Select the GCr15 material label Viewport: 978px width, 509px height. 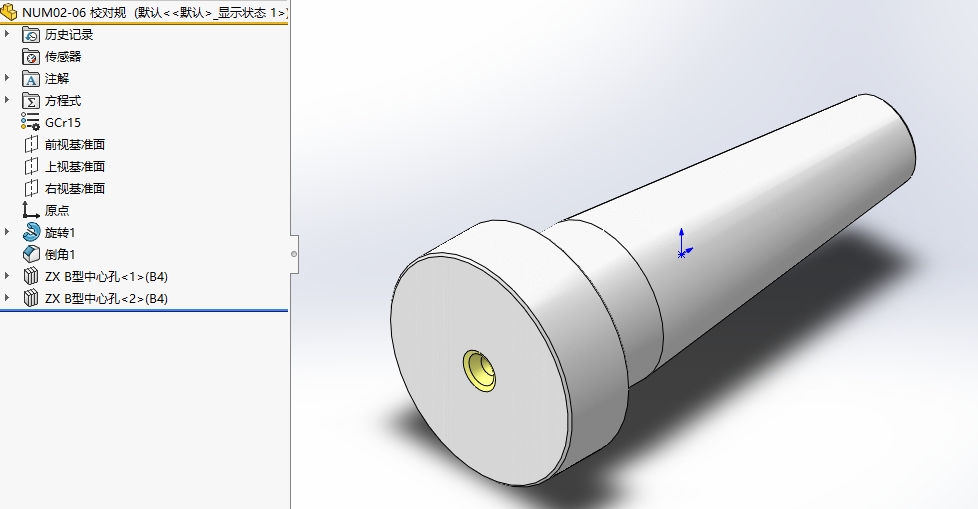[x=63, y=123]
